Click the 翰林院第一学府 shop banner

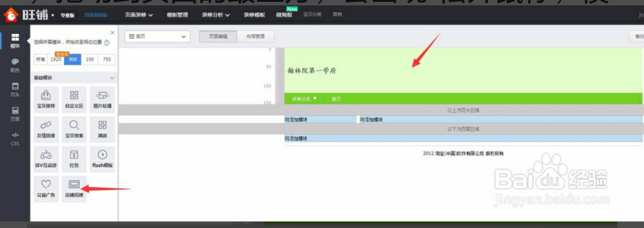463,70
